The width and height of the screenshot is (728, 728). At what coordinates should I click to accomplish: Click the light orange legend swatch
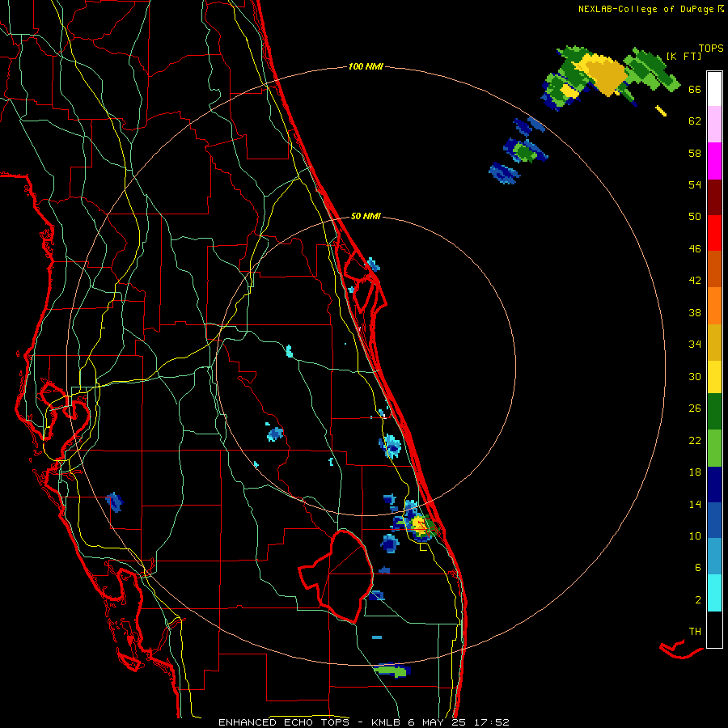pyautogui.click(x=714, y=306)
